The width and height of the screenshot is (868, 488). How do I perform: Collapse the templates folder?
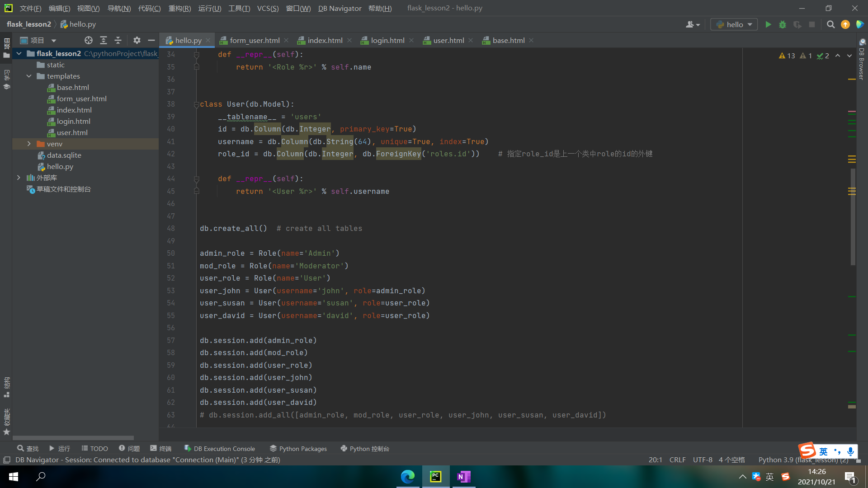[29, 76]
